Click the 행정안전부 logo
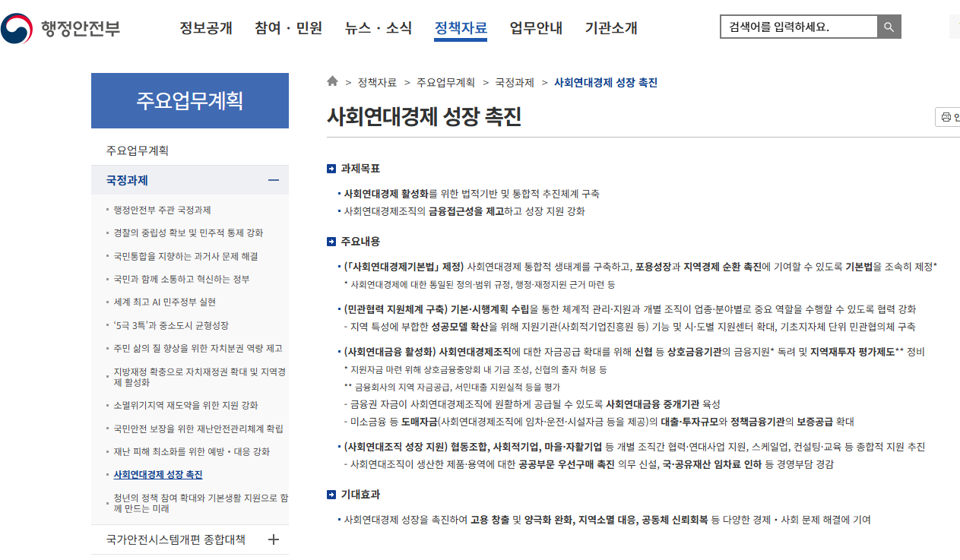 [61, 28]
